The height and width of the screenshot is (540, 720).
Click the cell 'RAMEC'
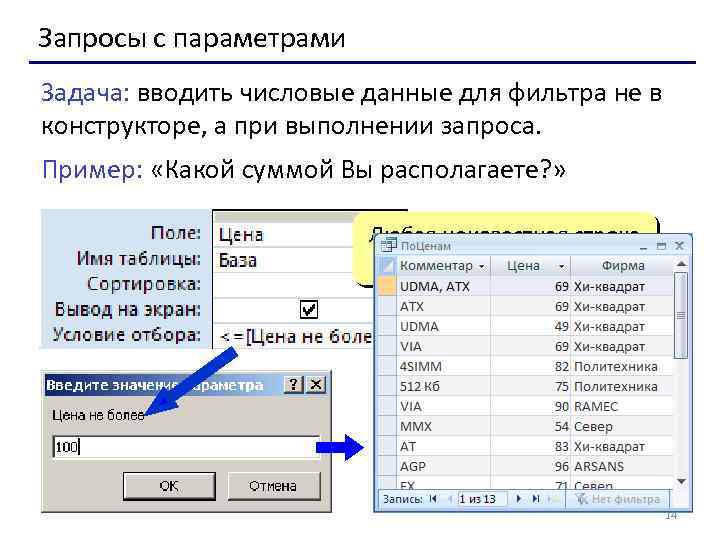tap(622, 406)
